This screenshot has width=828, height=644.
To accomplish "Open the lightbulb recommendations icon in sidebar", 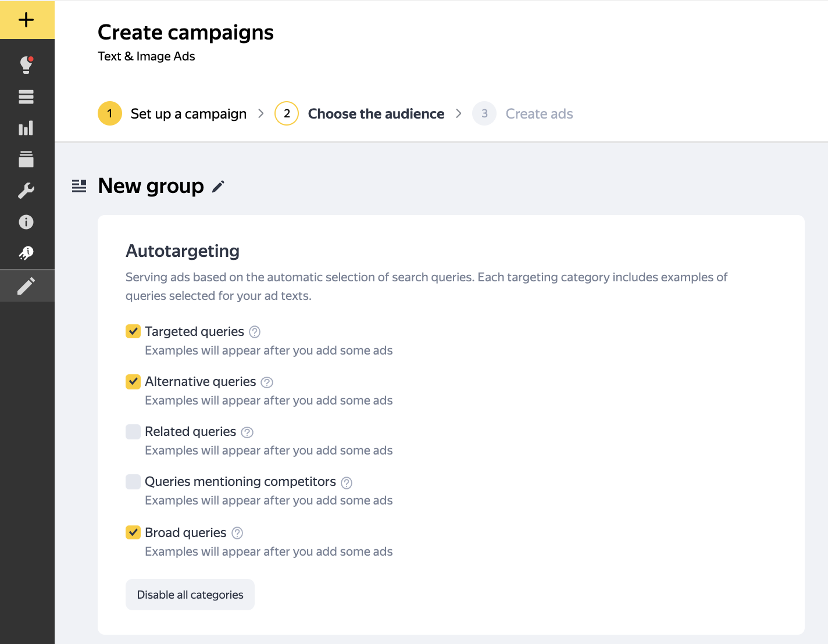I will click(x=26, y=65).
